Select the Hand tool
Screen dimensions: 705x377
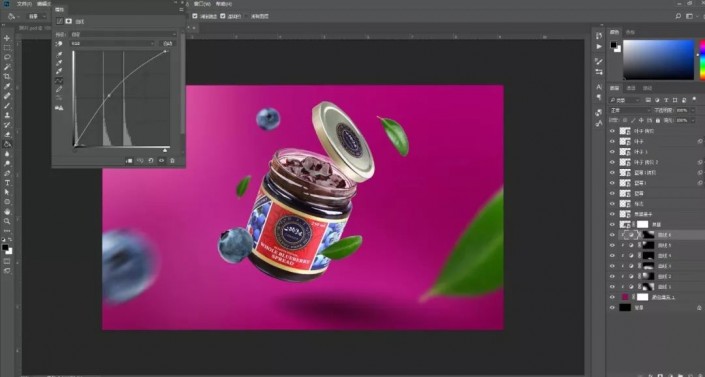(x=7, y=211)
